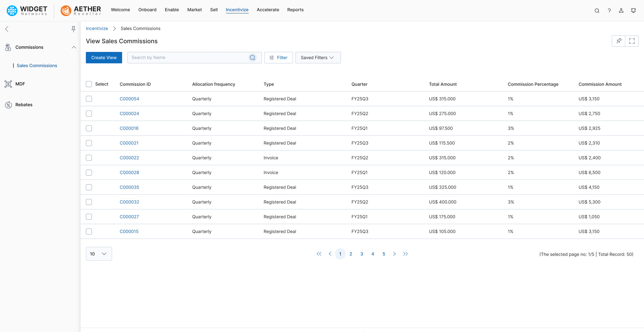The width and height of the screenshot is (644, 332).
Task: Click the fullscreen expand icon
Action: [632, 41]
